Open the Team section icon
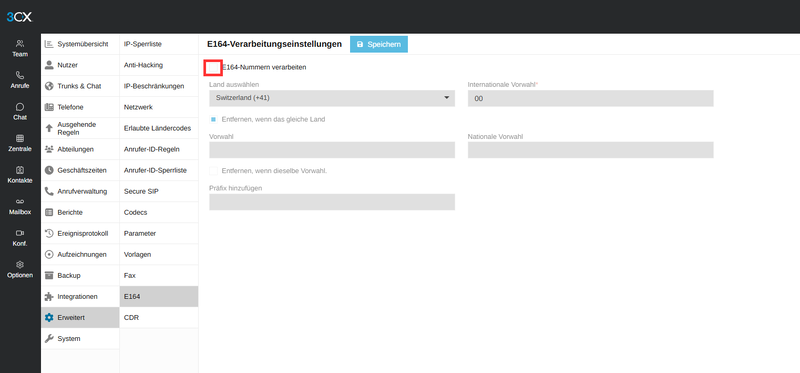Image resolution: width=800 pixels, height=373 pixels. click(20, 44)
